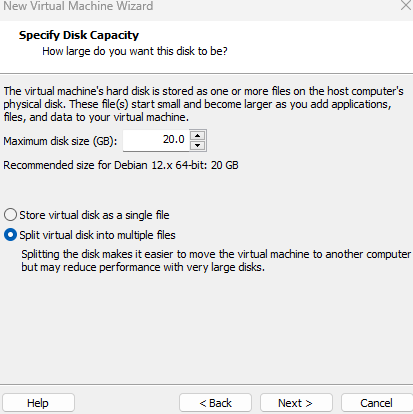Click the splitting the disk explanation text

[x=216, y=261]
